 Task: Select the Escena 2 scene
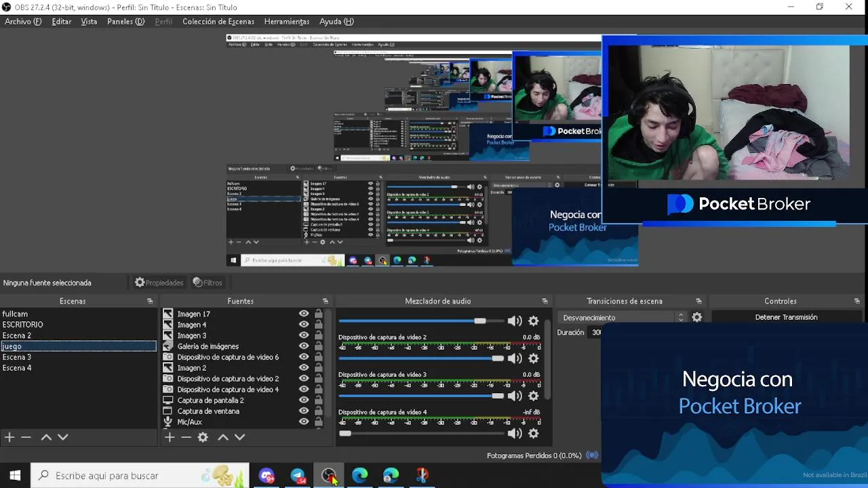tap(78, 335)
